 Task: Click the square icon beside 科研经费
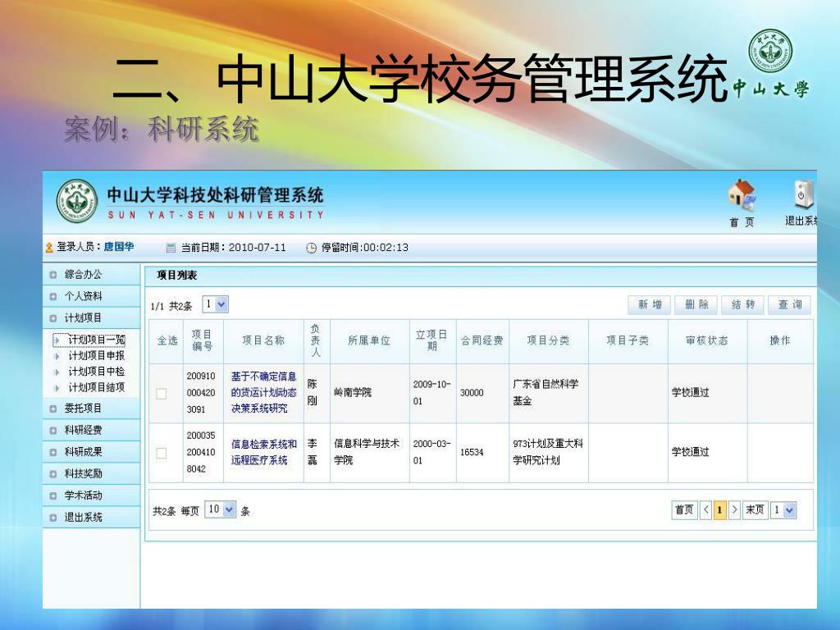[x=53, y=430]
